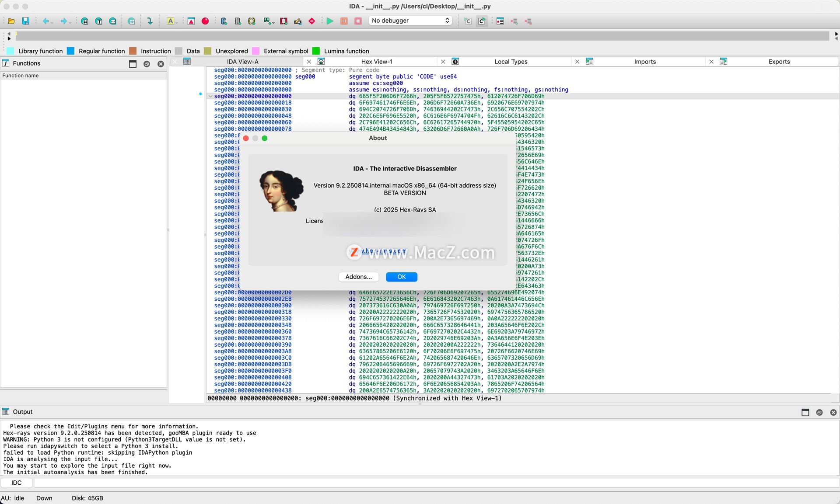
Task: Open file using the folder toolbar icon
Action: 11,21
